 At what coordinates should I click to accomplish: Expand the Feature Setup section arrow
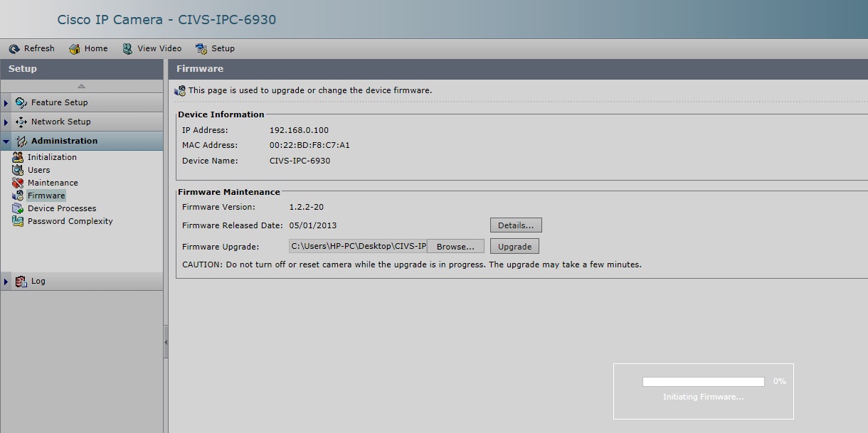(x=6, y=103)
